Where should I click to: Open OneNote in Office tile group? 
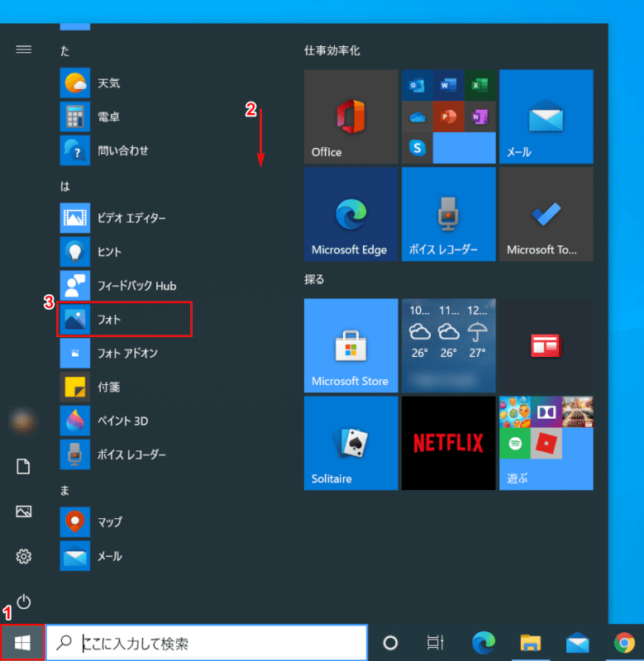click(479, 117)
